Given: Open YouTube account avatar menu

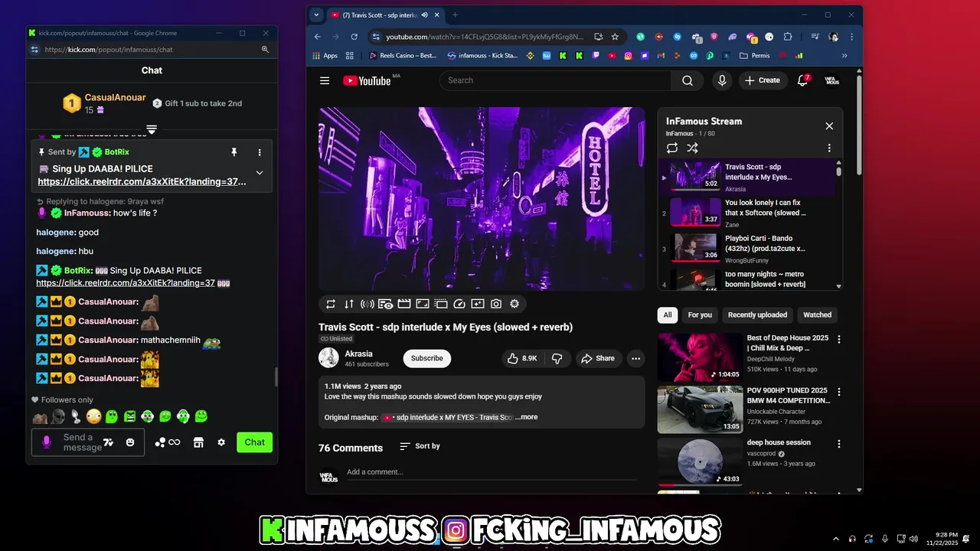Looking at the screenshot, I should [832, 80].
